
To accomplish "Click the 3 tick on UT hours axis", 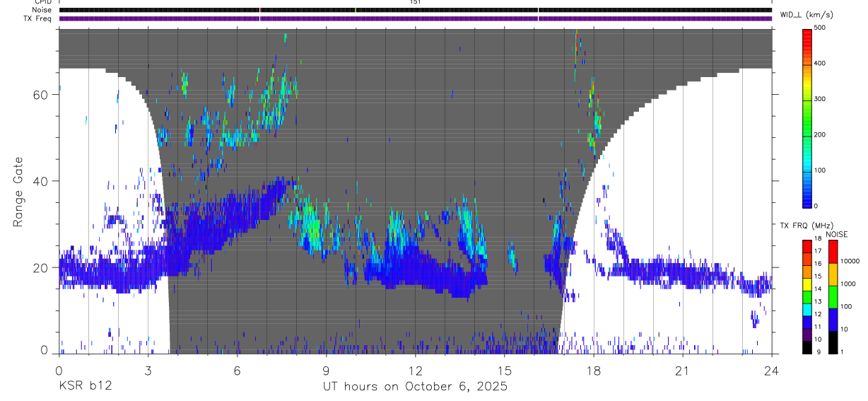I will click(148, 371).
